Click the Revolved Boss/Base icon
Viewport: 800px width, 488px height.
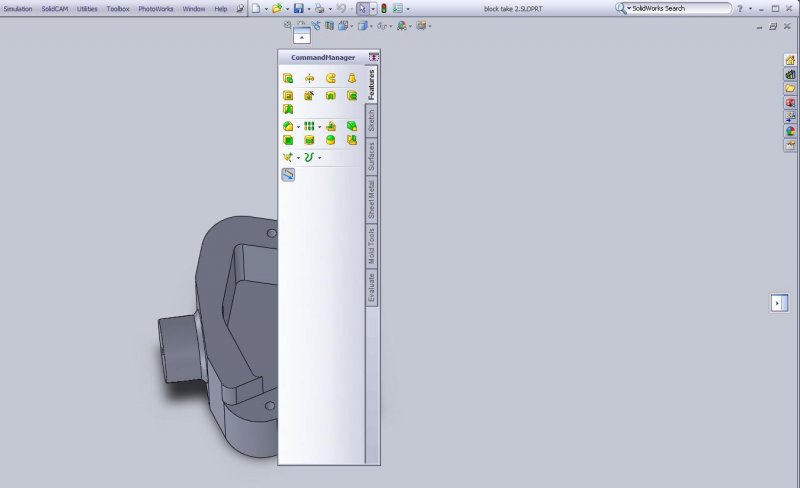[309, 79]
